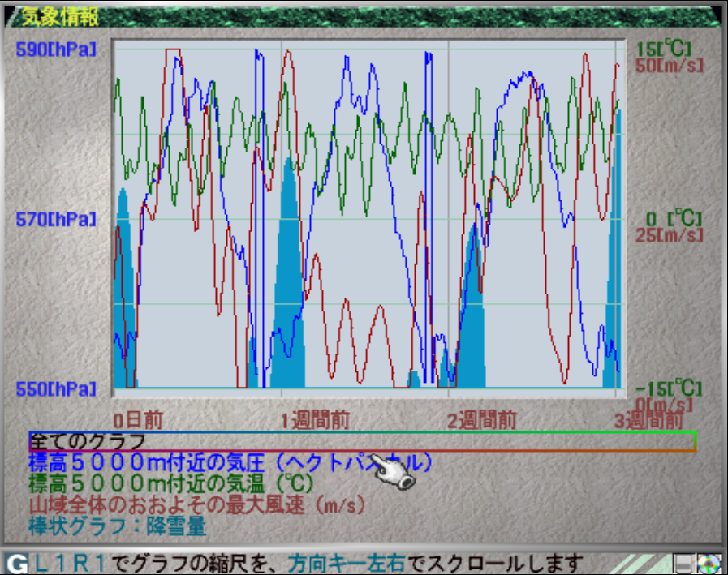Click the CD disc icon in the bottom corner
The width and height of the screenshot is (728, 575).
708,564
